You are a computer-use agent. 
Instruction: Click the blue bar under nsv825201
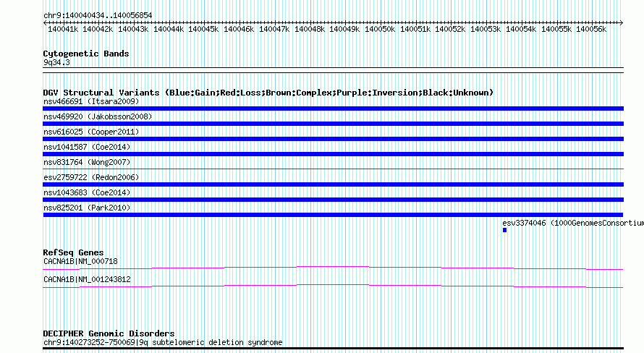point(333,215)
